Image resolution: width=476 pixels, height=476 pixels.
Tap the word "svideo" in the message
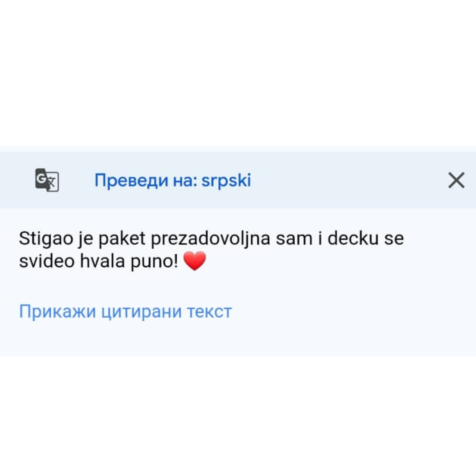(x=46, y=261)
